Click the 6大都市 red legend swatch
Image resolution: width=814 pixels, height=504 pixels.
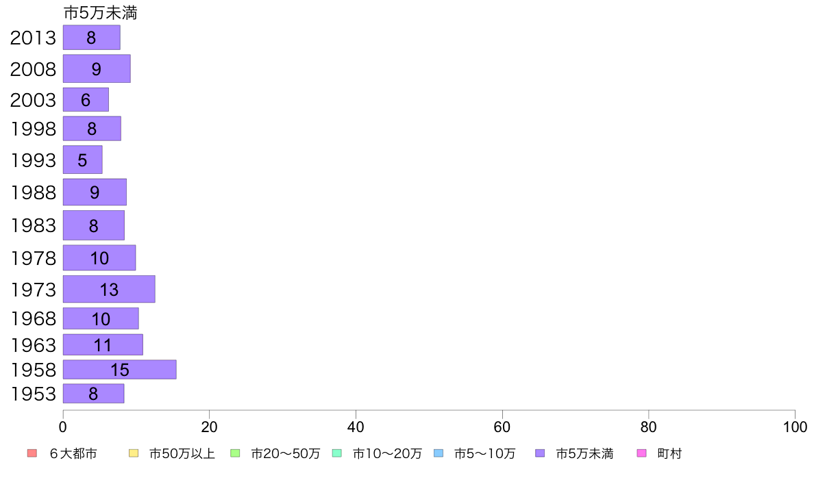[32, 453]
